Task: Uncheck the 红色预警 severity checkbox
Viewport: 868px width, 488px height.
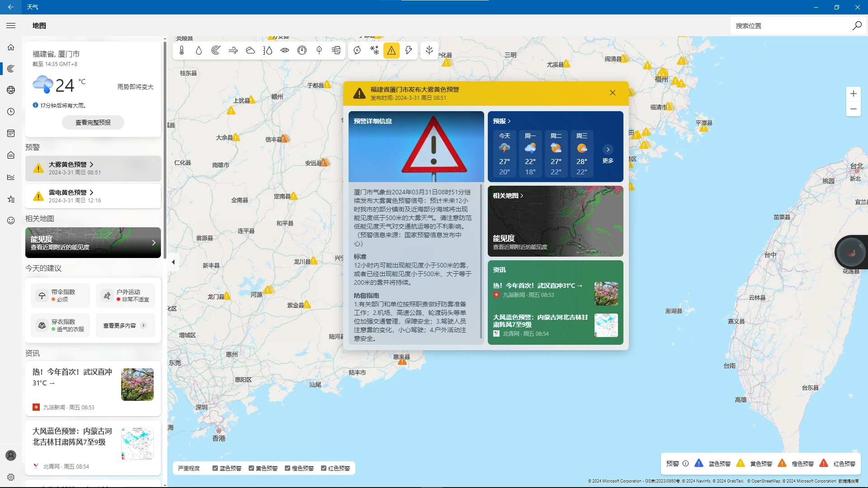Action: point(324,468)
